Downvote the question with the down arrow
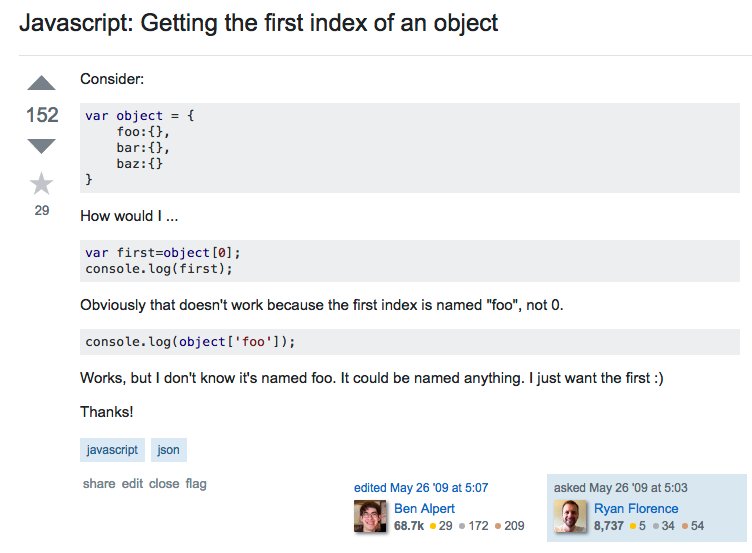 41,146
